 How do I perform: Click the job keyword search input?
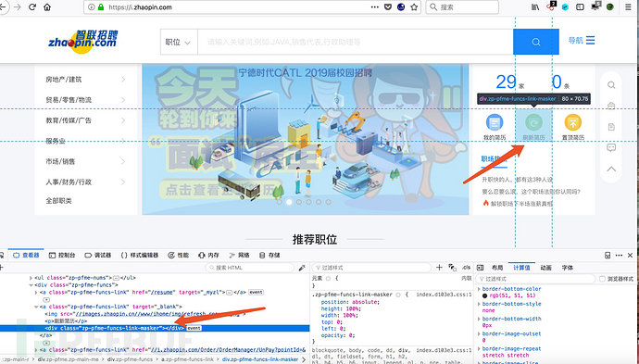click(x=355, y=42)
